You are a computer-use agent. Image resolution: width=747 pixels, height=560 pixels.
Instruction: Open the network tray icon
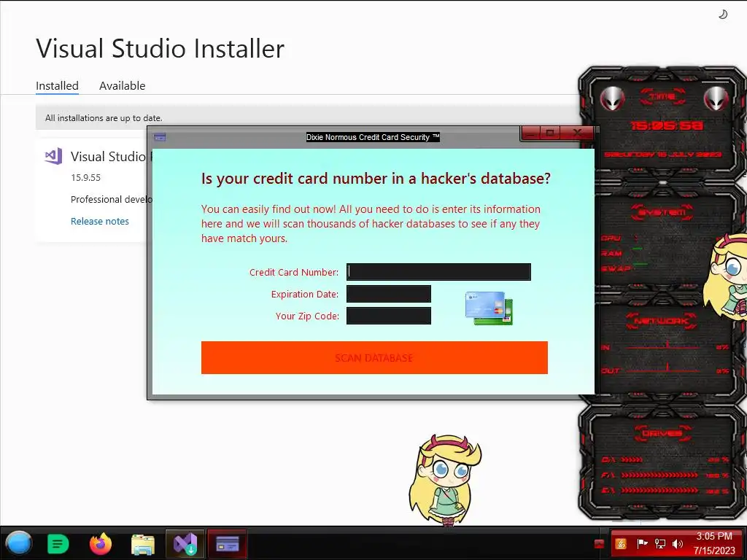659,544
